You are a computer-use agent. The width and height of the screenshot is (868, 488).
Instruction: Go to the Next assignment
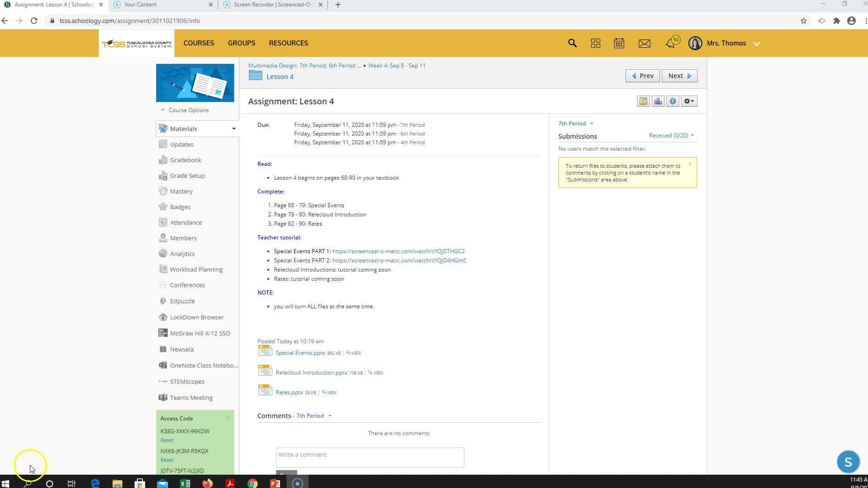(679, 75)
